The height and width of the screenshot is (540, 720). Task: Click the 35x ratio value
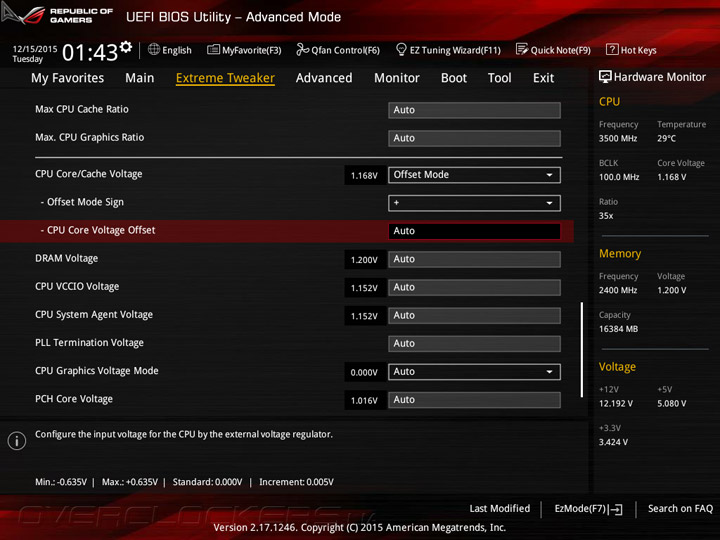(x=606, y=216)
